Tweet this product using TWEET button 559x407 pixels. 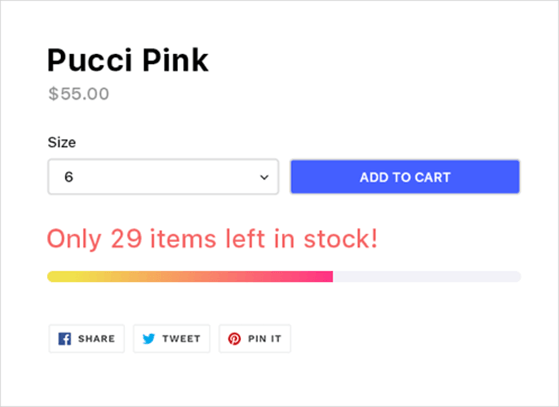(171, 339)
